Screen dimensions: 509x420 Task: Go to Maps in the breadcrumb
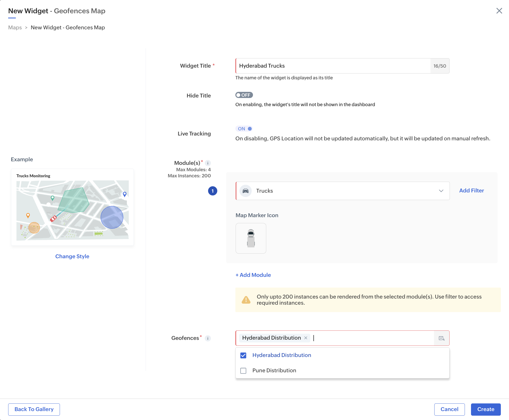15,28
